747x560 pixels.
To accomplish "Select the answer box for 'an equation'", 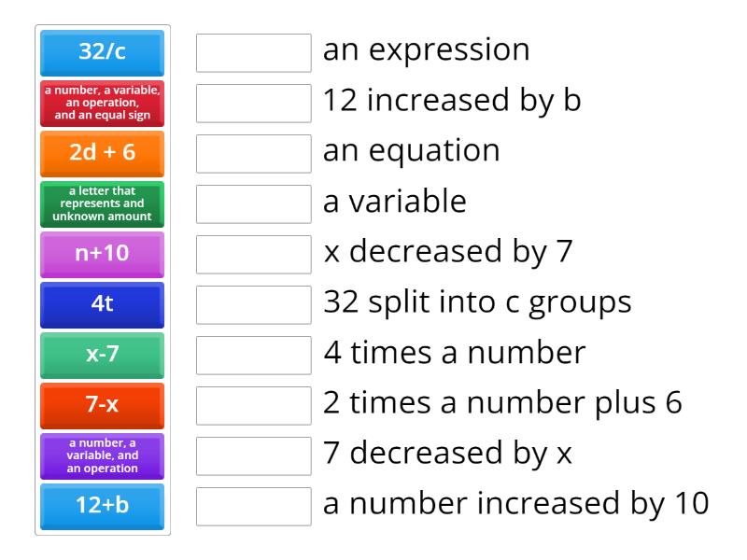I will point(253,153).
